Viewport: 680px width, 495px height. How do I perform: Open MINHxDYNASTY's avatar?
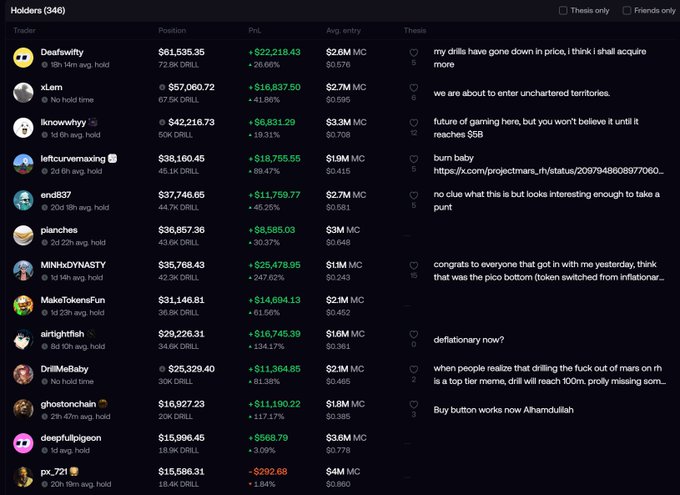[23, 271]
